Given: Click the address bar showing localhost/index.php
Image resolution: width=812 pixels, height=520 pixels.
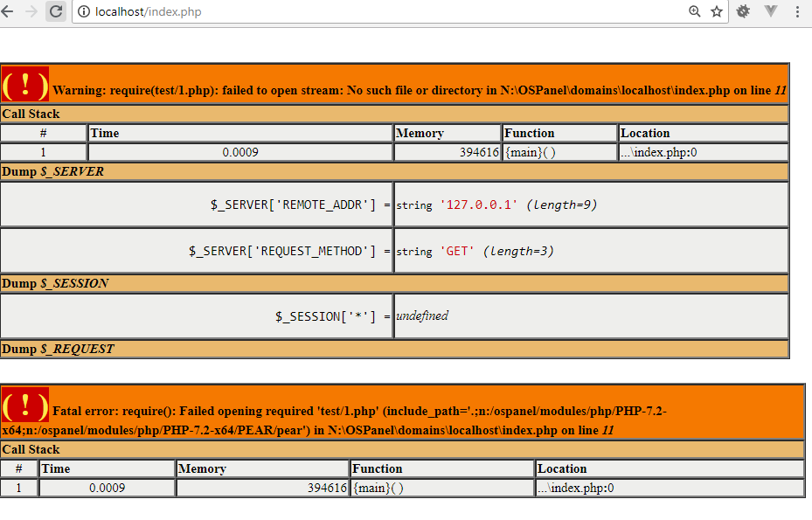Looking at the screenshot, I should click(x=350, y=12).
